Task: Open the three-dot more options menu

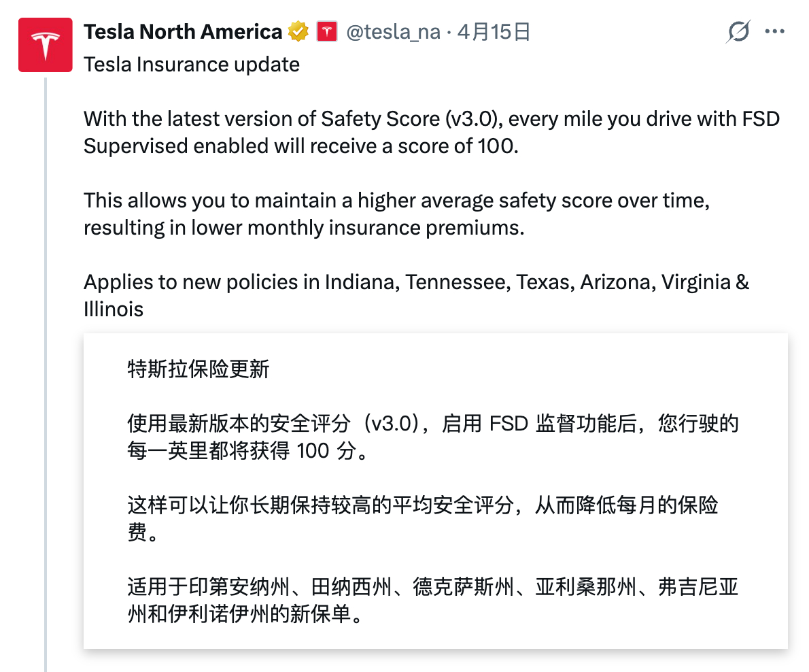Action: pos(775,32)
